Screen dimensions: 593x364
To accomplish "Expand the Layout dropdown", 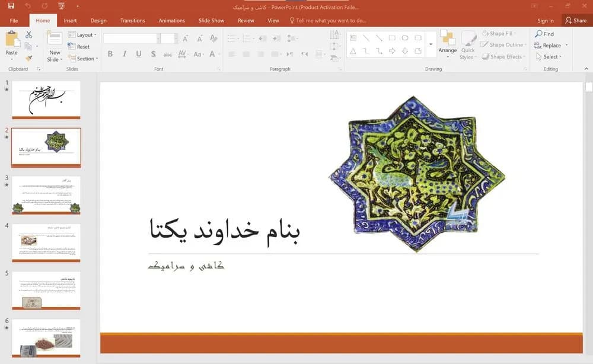I will pos(82,35).
